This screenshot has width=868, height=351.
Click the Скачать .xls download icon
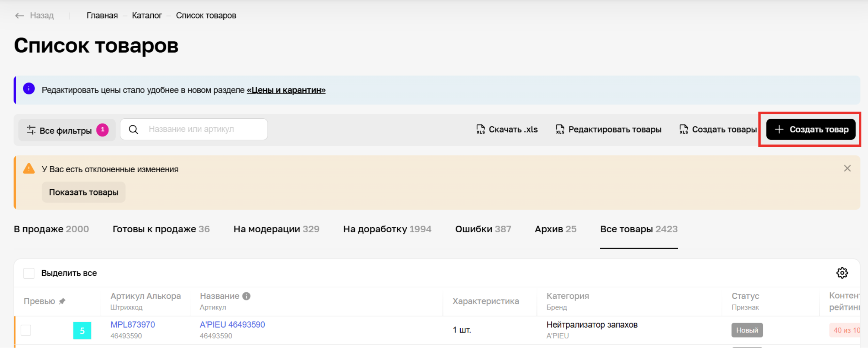(481, 129)
